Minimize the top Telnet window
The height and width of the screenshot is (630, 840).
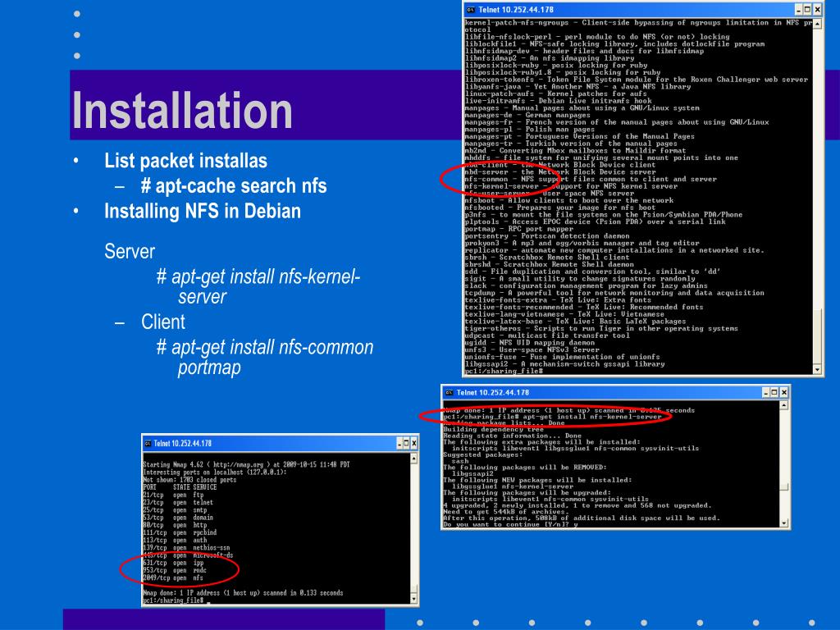[798, 10]
